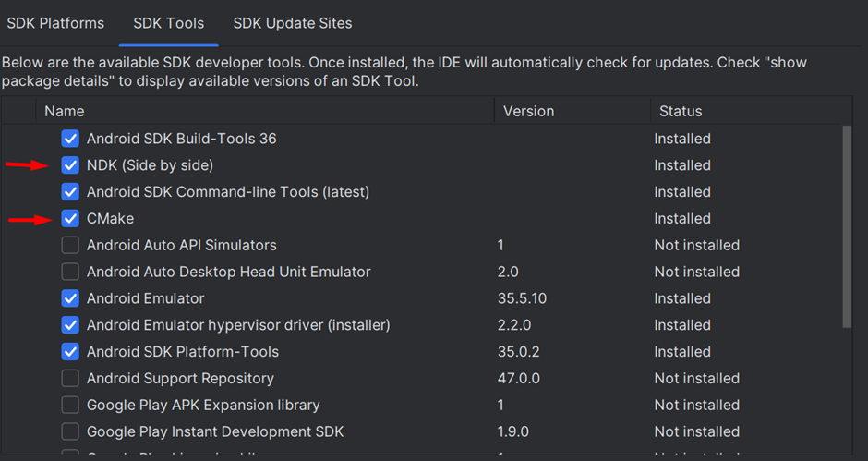This screenshot has height=461, width=868.
Task: Select the SDK Tools tab
Action: 169,23
